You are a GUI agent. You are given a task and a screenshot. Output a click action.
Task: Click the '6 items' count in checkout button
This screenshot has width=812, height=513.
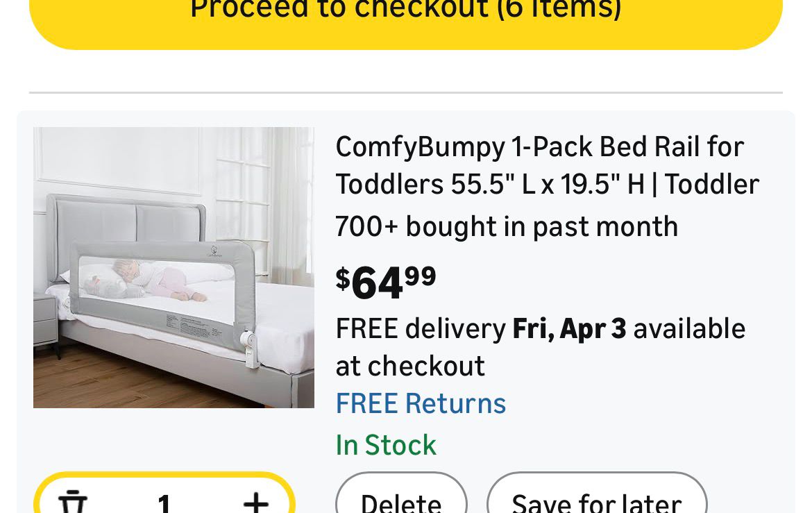[559, 10]
